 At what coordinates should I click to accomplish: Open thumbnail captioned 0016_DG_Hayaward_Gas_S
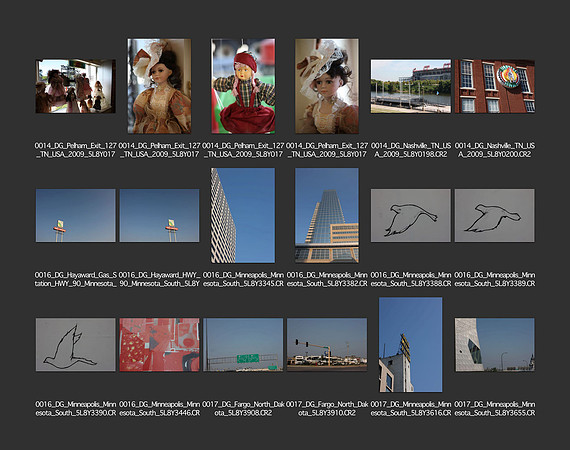(76, 216)
